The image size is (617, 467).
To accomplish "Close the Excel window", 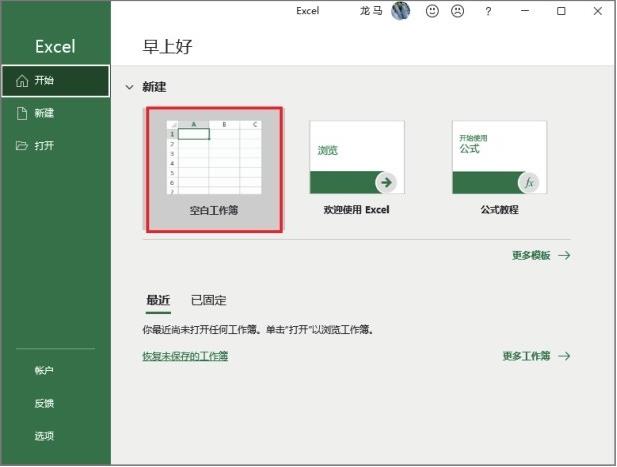I will click(x=598, y=11).
